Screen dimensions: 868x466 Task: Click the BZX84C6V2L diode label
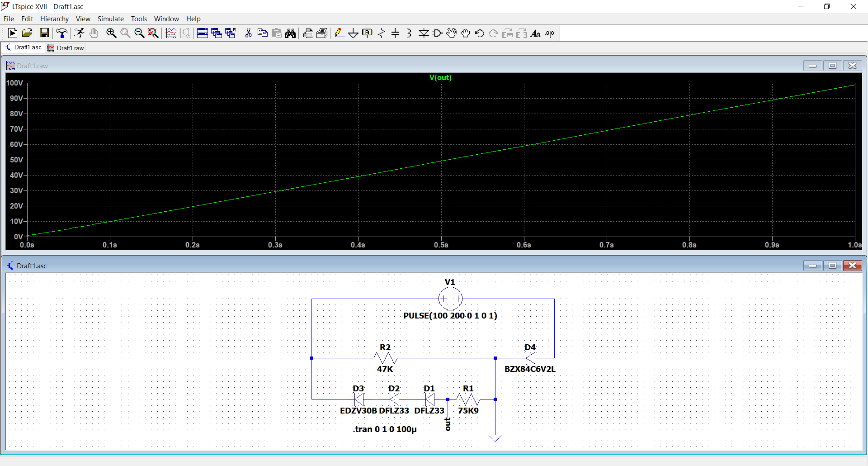click(x=530, y=369)
